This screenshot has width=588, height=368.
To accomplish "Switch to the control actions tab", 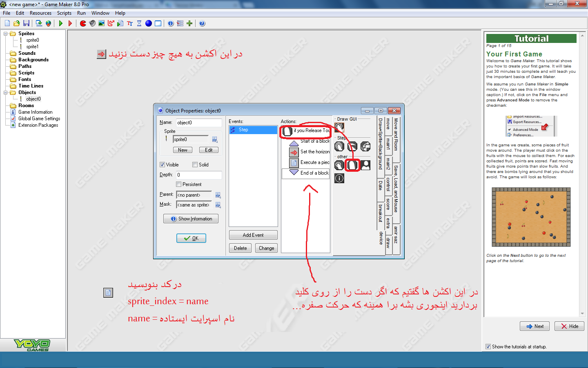I will click(x=388, y=185).
